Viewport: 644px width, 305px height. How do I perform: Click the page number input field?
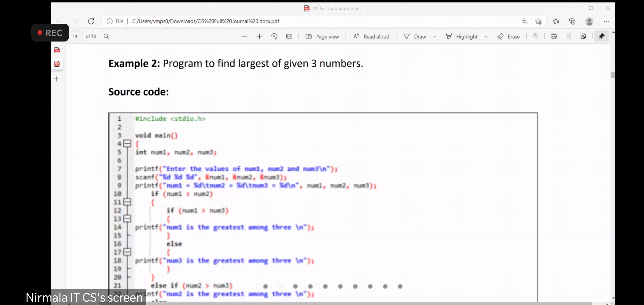[x=75, y=36]
